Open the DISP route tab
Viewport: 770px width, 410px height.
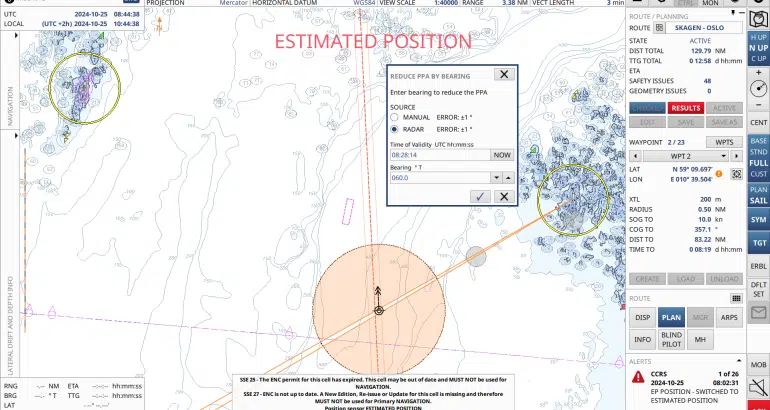coord(643,317)
